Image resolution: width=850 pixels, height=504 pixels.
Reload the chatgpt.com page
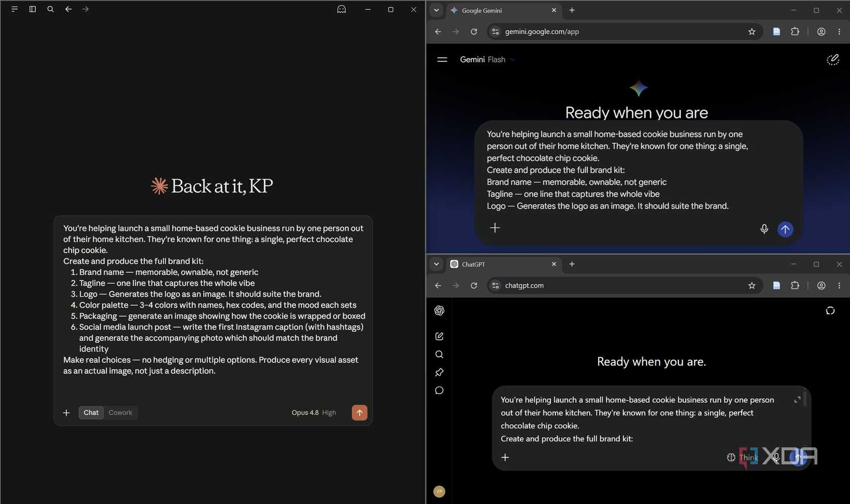[474, 285]
